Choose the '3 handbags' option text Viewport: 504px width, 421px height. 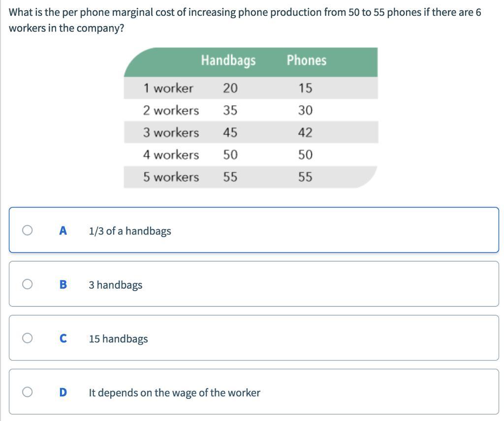(115, 285)
